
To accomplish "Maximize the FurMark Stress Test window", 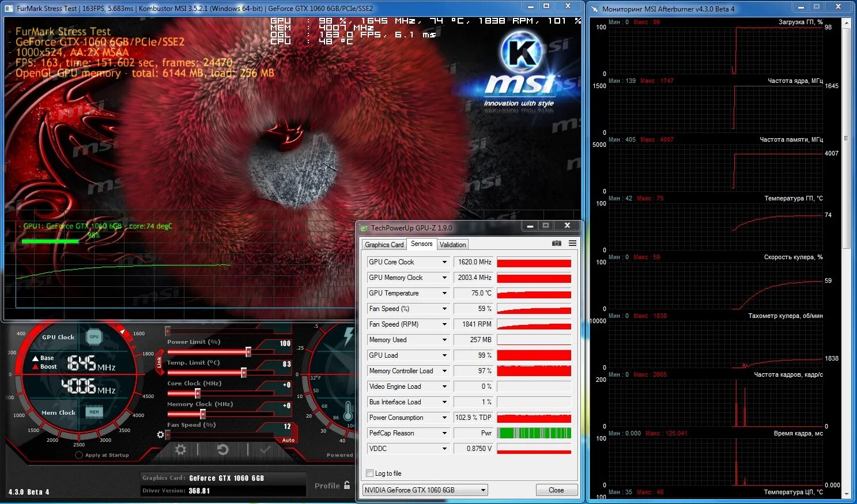I will pyautogui.click(x=546, y=6).
